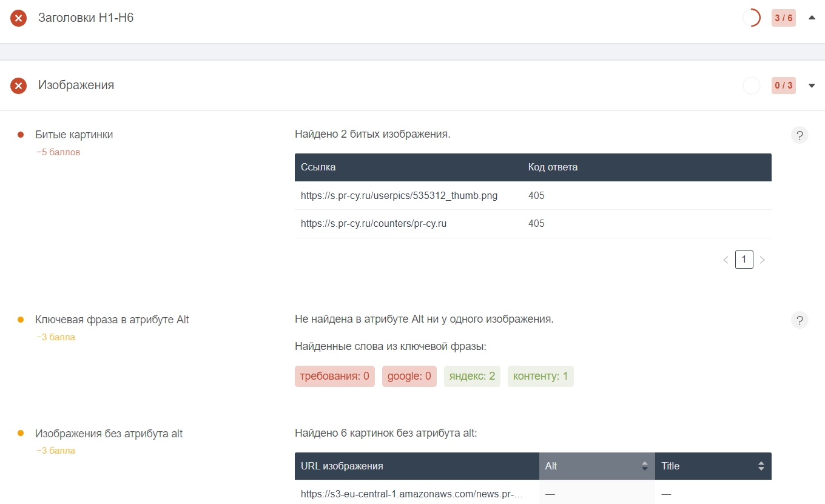Click the 0 / 3 score badge

tap(783, 86)
